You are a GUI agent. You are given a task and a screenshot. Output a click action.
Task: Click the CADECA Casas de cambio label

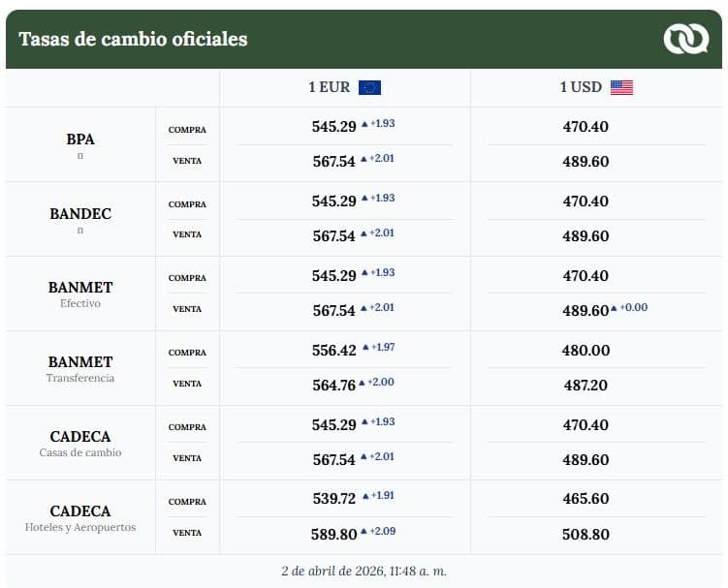point(80,444)
